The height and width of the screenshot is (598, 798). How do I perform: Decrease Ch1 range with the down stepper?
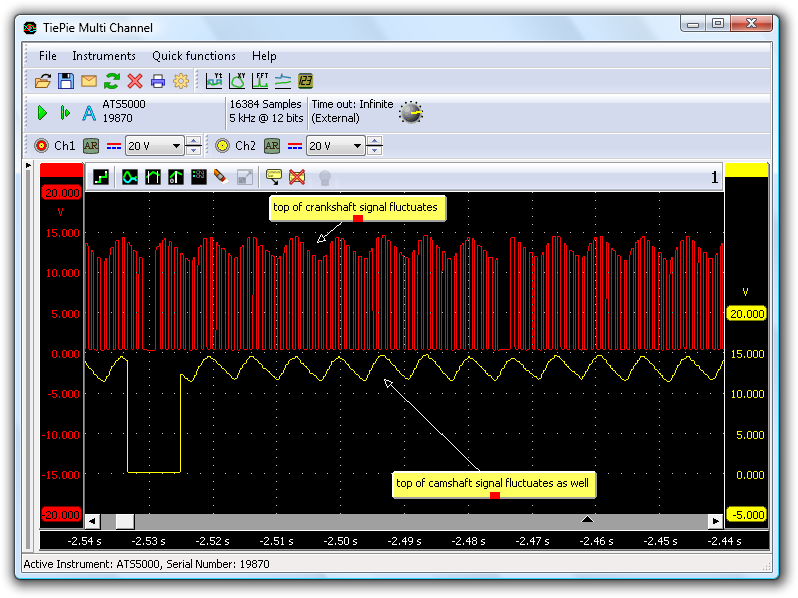point(193,151)
